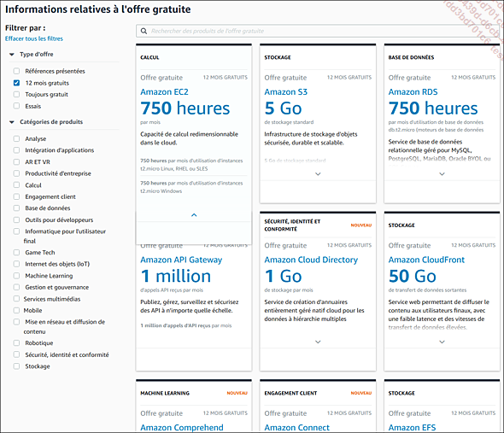504x433 pixels.
Task: Open the Amazon Cloud Directory link
Action: (311, 260)
